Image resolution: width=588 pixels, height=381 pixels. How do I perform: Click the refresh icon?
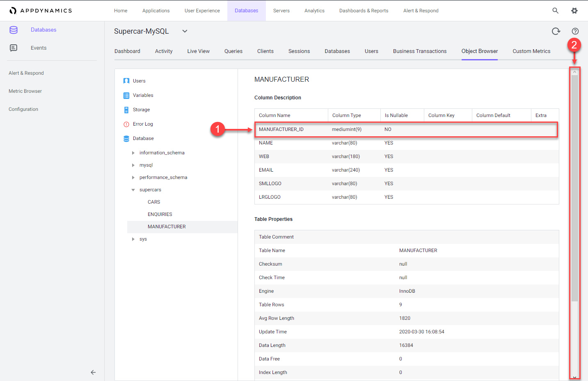coord(556,31)
